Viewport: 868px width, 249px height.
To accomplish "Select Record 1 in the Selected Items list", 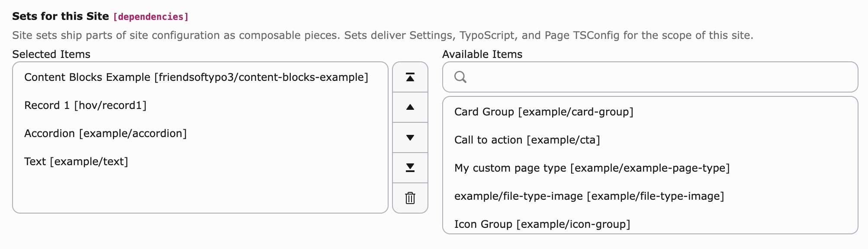I will [x=85, y=105].
